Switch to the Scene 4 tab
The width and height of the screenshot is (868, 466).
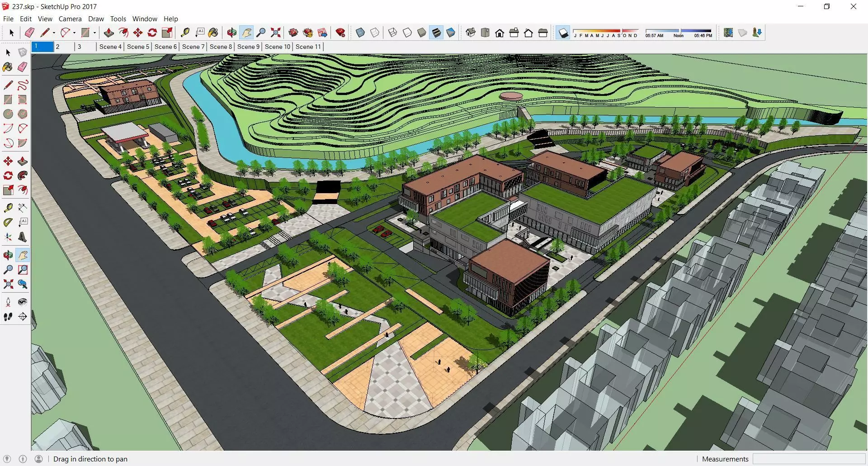click(x=110, y=47)
